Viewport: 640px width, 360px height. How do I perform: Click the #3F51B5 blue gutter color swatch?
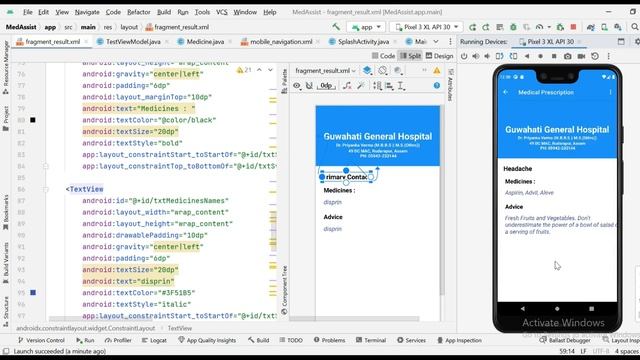33,293
